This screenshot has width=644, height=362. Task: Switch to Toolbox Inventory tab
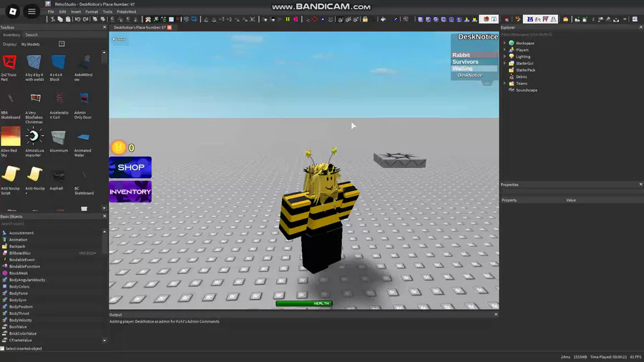coord(11,35)
